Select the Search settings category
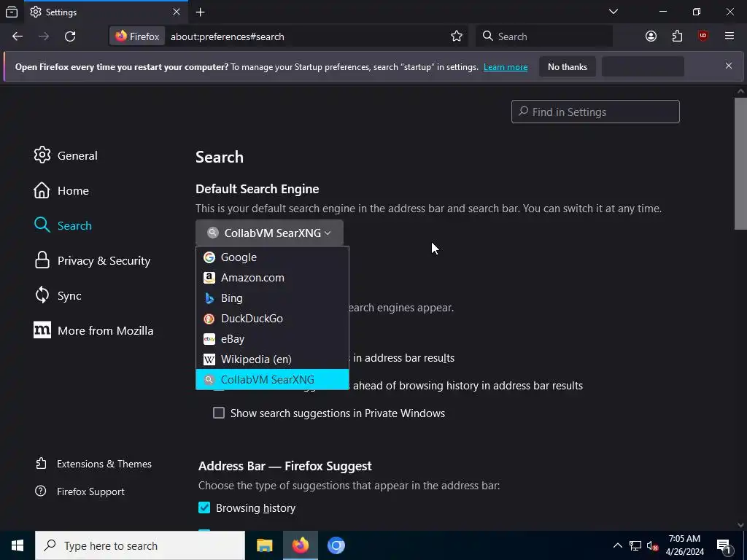747x560 pixels. pyautogui.click(x=63, y=225)
